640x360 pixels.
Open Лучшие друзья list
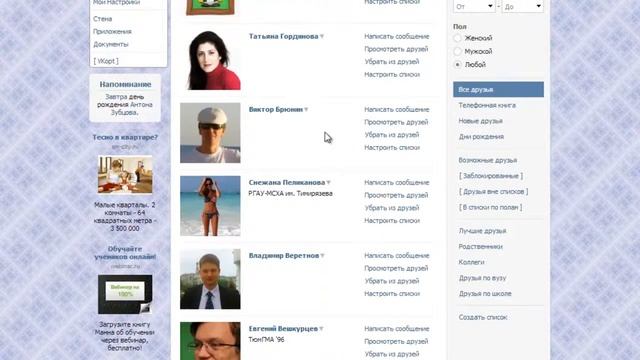click(x=482, y=231)
